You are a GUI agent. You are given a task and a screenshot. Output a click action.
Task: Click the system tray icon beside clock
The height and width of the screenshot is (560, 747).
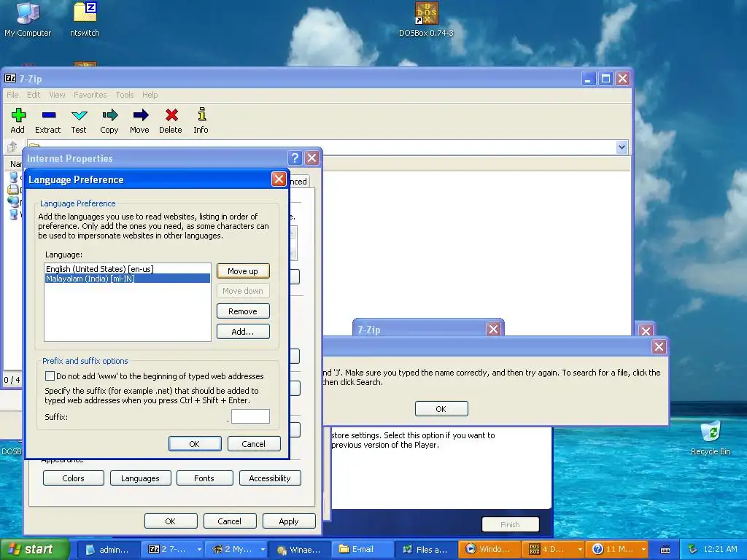693,549
